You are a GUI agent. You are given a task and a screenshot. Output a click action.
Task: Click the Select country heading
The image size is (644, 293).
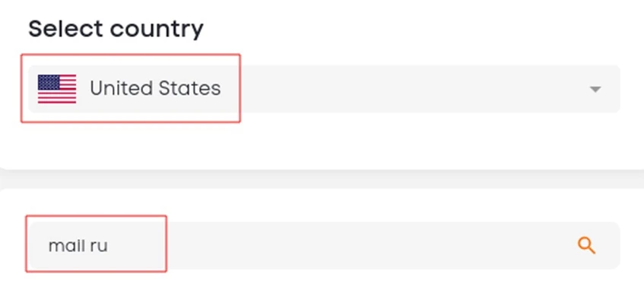pyautogui.click(x=116, y=30)
